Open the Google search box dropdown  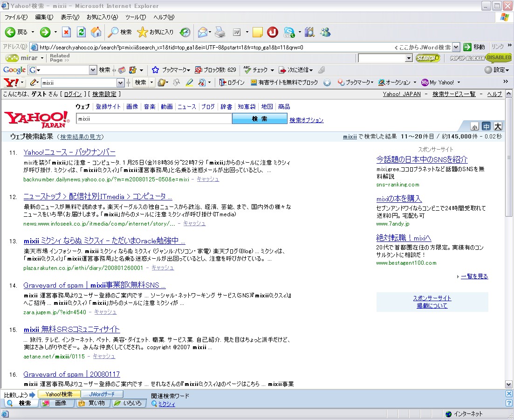click(93, 70)
